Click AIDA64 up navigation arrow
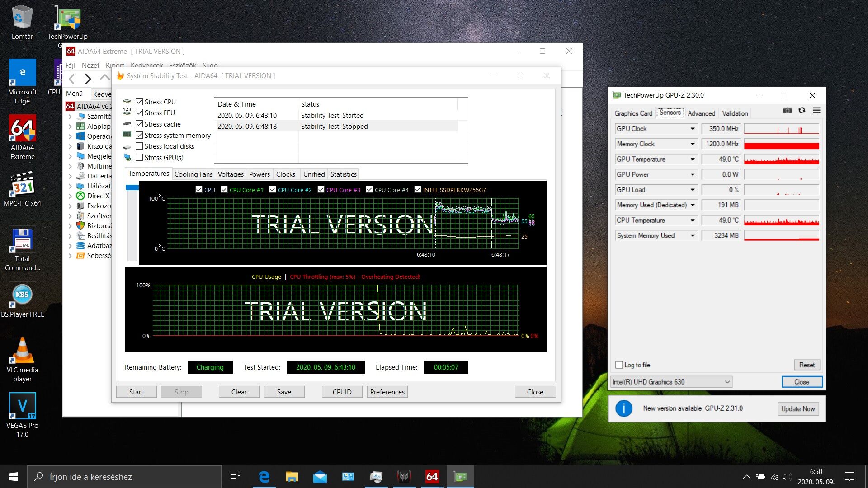868x488 pixels. coord(104,78)
